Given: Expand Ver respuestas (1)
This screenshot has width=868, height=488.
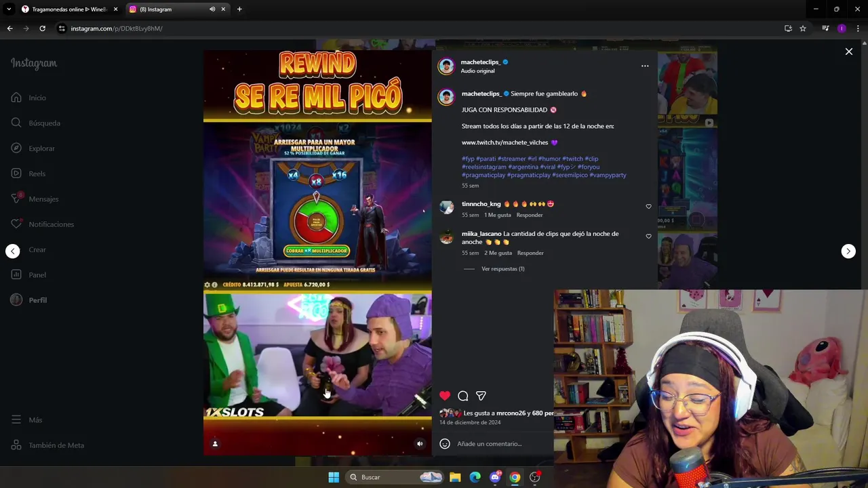Looking at the screenshot, I should click(x=502, y=269).
